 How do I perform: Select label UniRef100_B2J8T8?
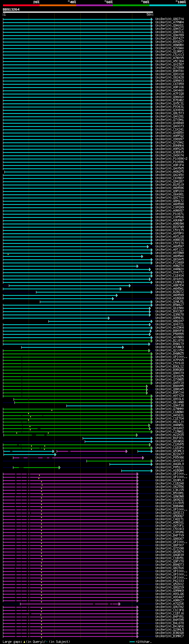170,341
